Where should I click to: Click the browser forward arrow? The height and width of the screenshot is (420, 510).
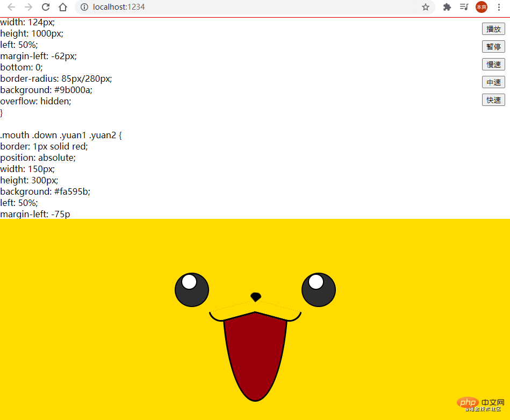coord(28,7)
